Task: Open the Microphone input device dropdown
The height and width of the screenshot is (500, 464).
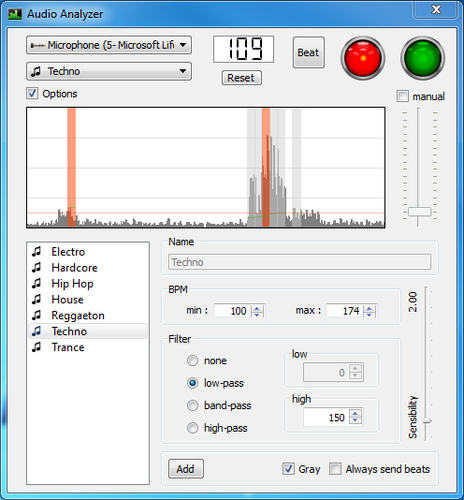Action: [x=109, y=45]
